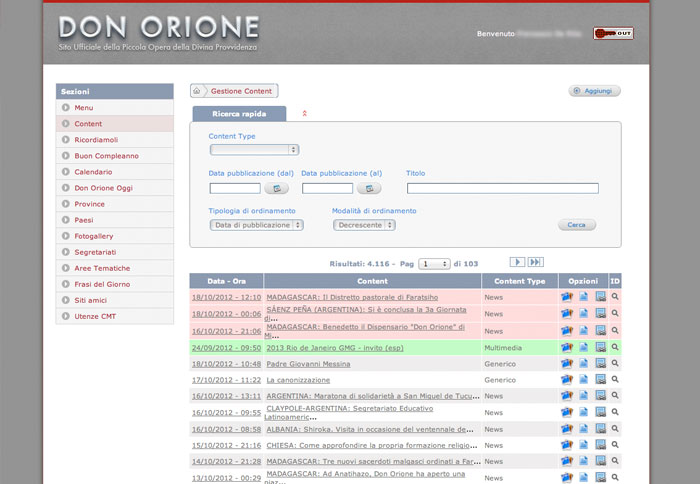Open Frasi del Giorno section in sidebar
This screenshot has height=484, width=700.
tap(115, 284)
